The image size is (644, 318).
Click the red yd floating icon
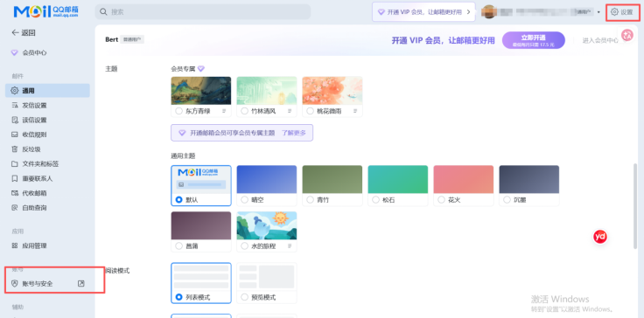coord(600,237)
